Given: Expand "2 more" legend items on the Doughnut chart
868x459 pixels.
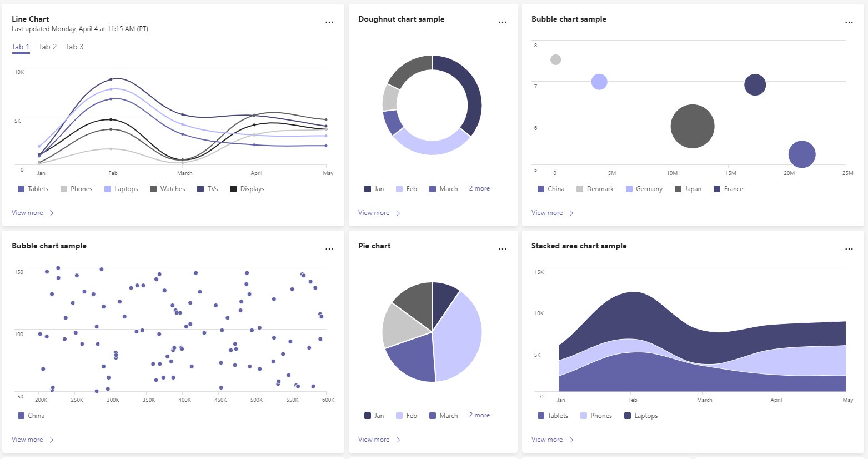Looking at the screenshot, I should point(479,188).
